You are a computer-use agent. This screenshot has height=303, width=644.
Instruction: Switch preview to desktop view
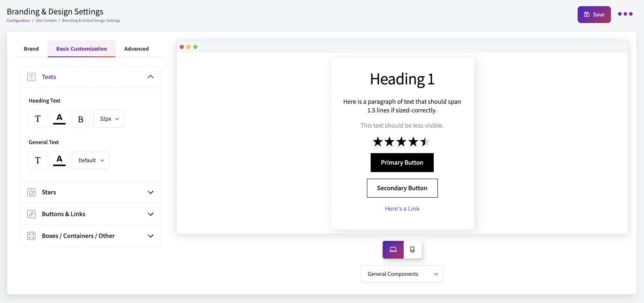pyautogui.click(x=393, y=249)
